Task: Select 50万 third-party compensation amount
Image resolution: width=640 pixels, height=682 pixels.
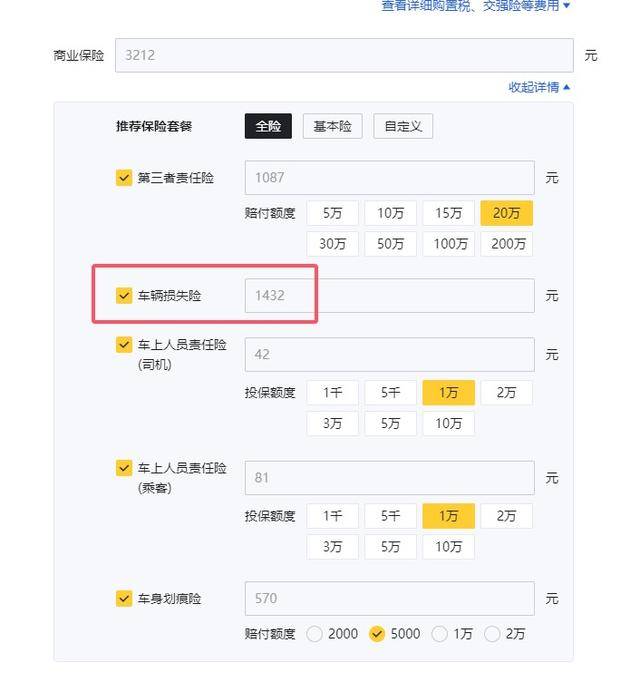Action: pos(390,244)
